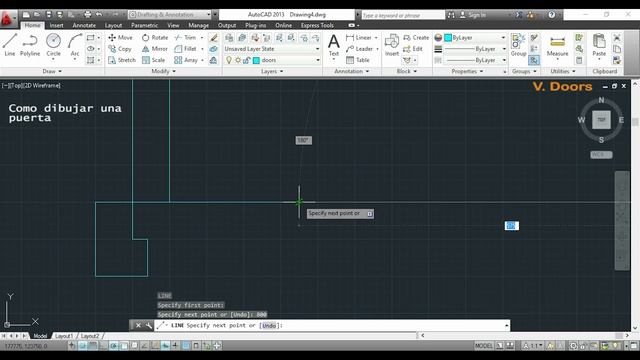Click the Array tool
640x360 pixels.
[186, 60]
